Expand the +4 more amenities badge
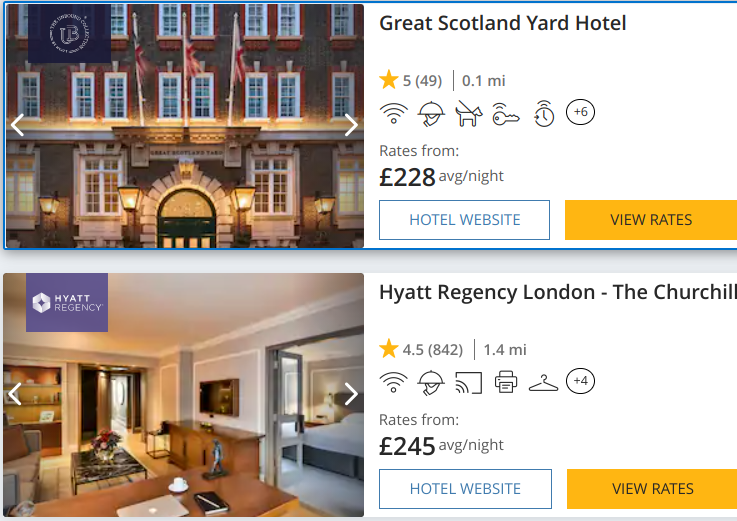 coord(580,381)
